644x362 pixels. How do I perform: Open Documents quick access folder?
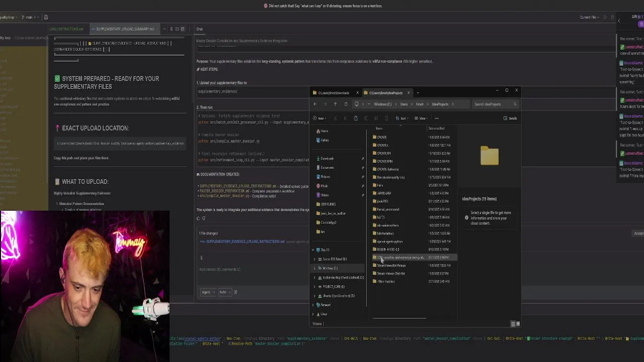point(327,167)
